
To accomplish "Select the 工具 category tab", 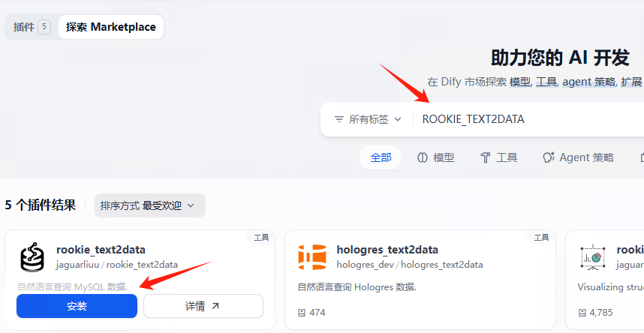I will pos(498,157).
